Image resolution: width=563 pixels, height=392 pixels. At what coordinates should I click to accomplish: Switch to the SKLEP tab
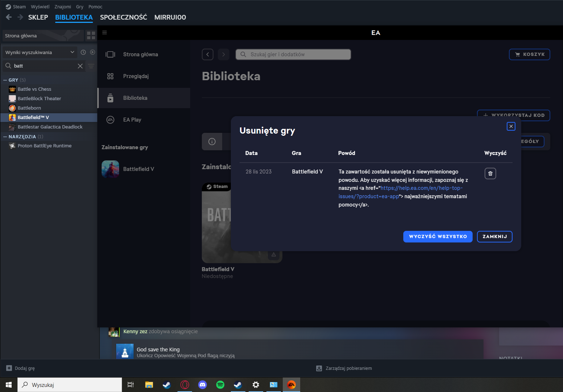coord(38,17)
